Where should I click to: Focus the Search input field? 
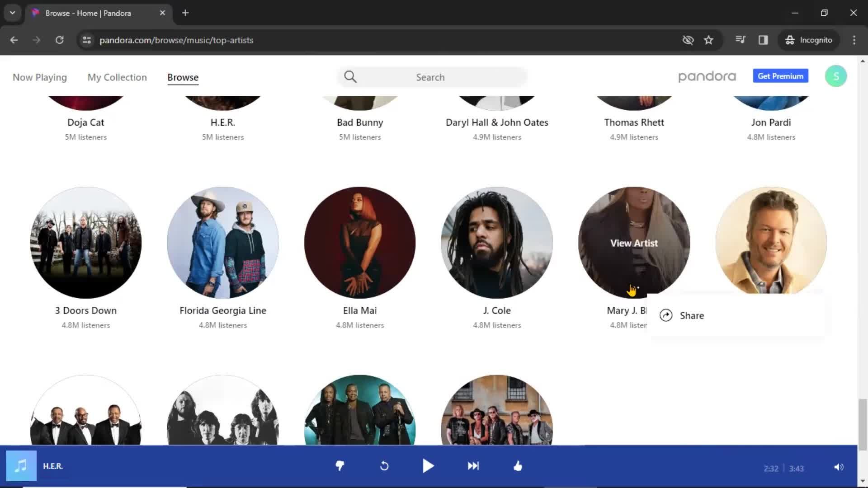point(432,77)
